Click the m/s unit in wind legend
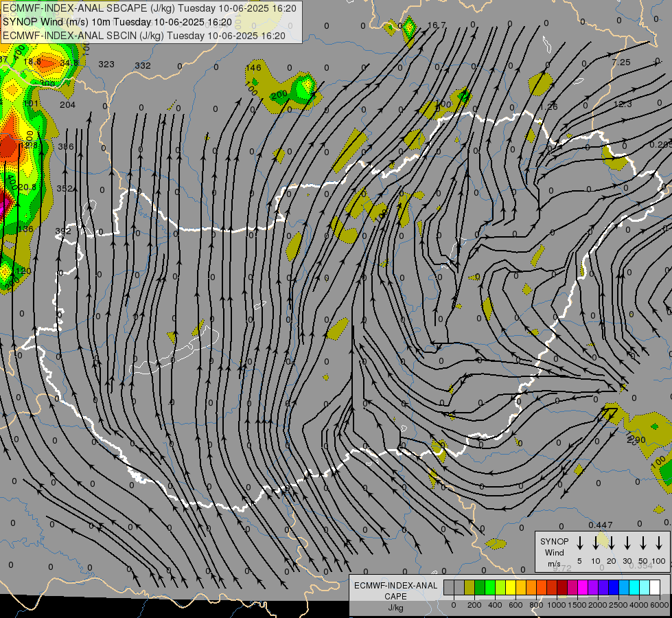 [554, 564]
